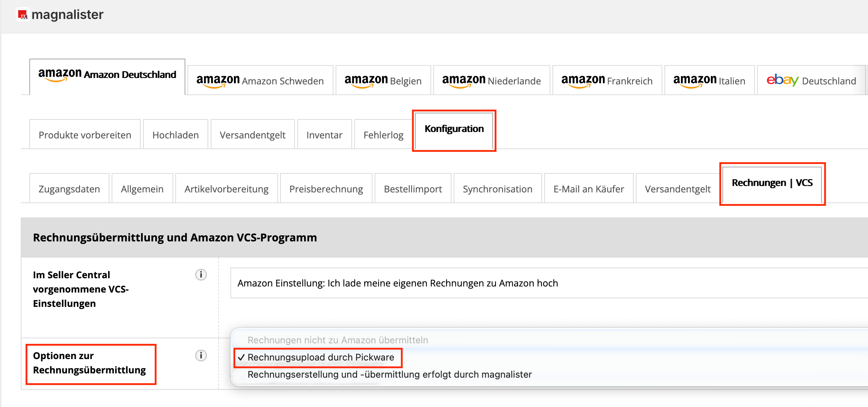Open the Bestellimport settings tab
This screenshot has height=407, width=868.
click(413, 189)
